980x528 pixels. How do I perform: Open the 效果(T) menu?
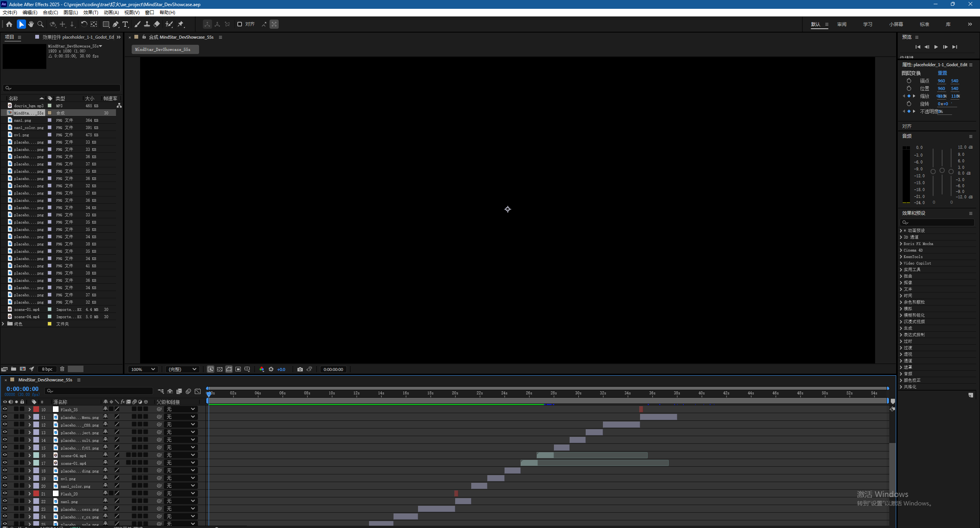[x=91, y=12]
